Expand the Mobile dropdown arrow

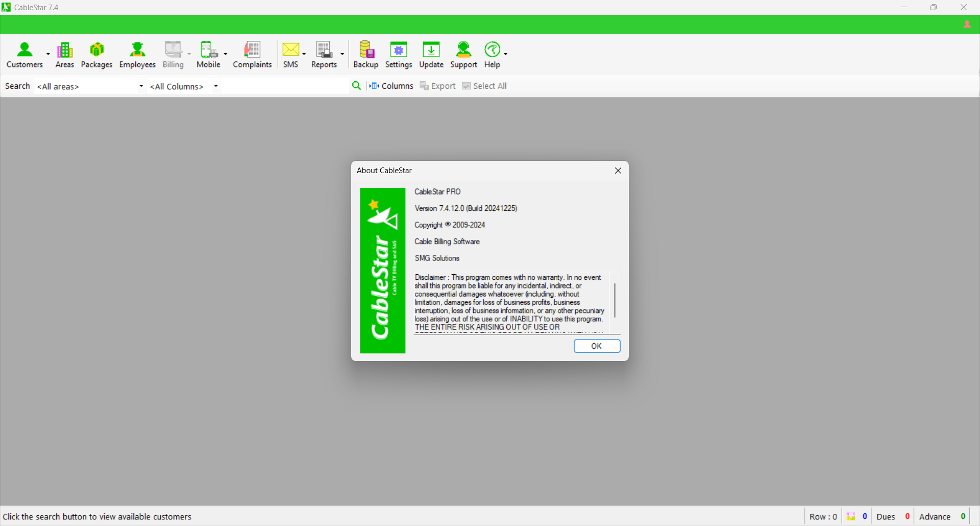tap(226, 54)
